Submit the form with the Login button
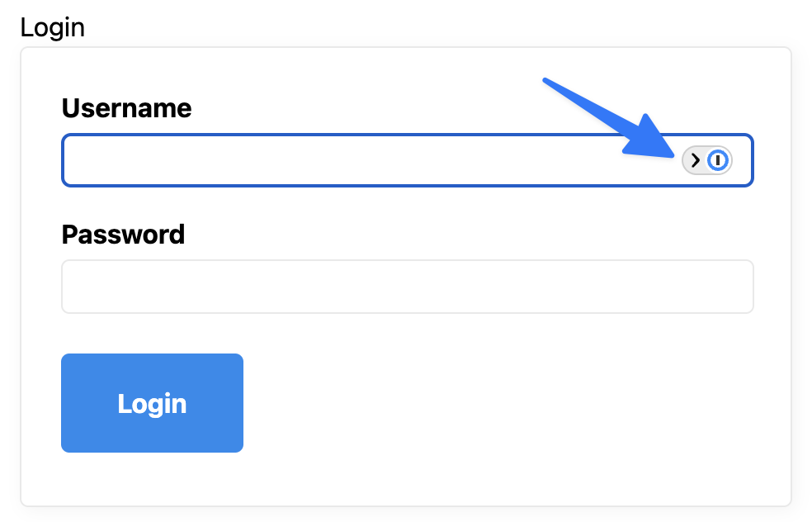This screenshot has height=522, width=812. [x=152, y=403]
